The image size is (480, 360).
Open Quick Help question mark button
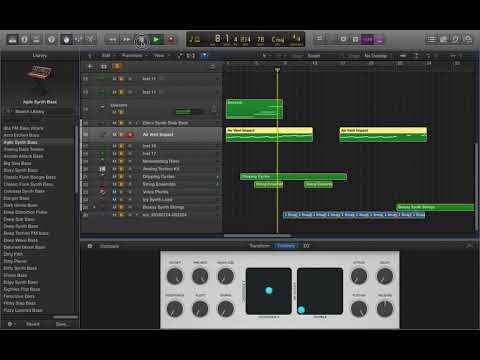[x=51, y=40]
